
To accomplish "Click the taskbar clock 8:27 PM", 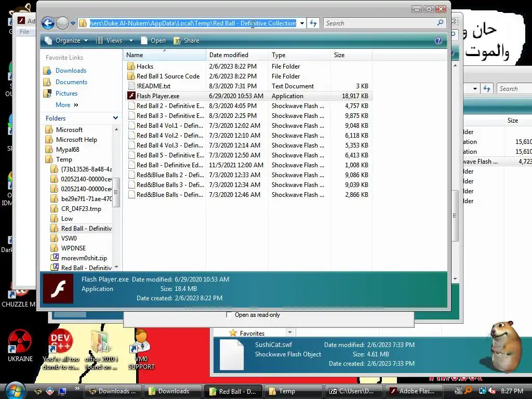I will pyautogui.click(x=512, y=391).
